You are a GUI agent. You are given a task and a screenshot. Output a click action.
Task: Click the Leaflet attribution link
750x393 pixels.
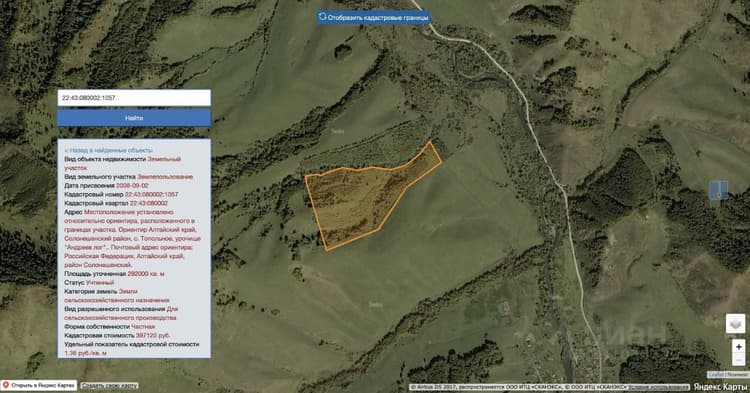[x=716, y=375]
